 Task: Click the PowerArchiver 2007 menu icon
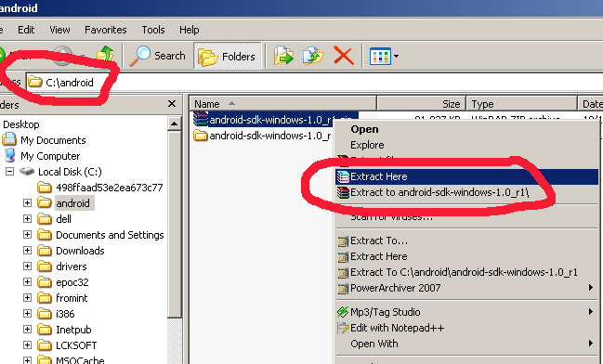pyautogui.click(x=342, y=288)
